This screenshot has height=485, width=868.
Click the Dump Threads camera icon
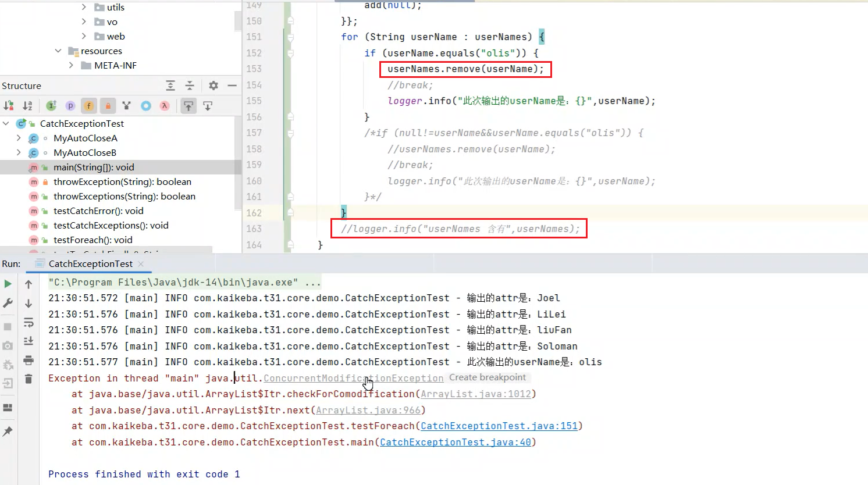pos(8,346)
